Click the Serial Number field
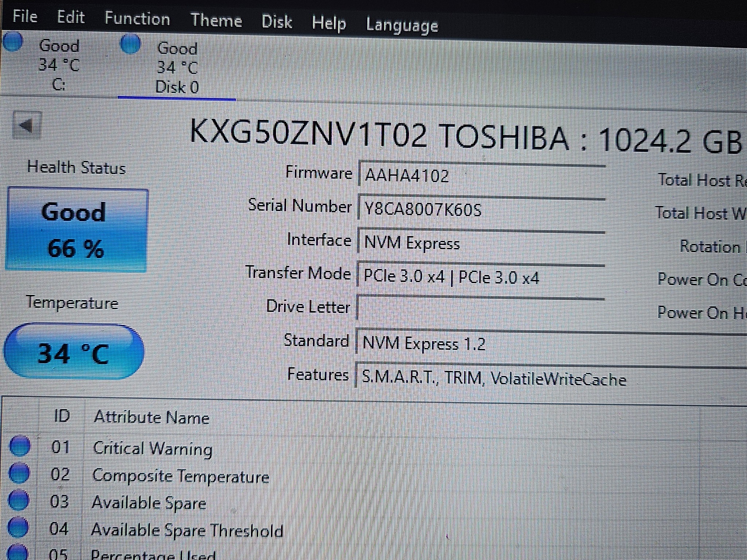747x560 pixels. pyautogui.click(x=481, y=209)
